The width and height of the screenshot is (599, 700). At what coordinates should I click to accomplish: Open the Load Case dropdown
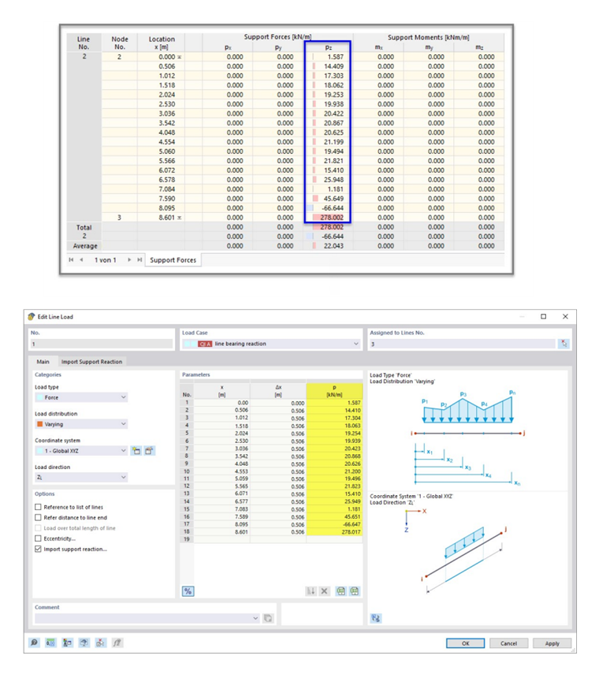coord(355,344)
